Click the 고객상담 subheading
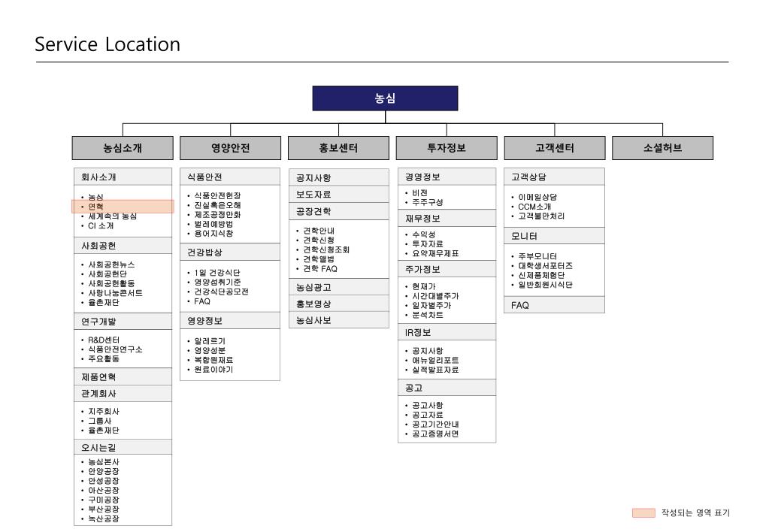Screen dimensions: 769x532 [x=554, y=177]
